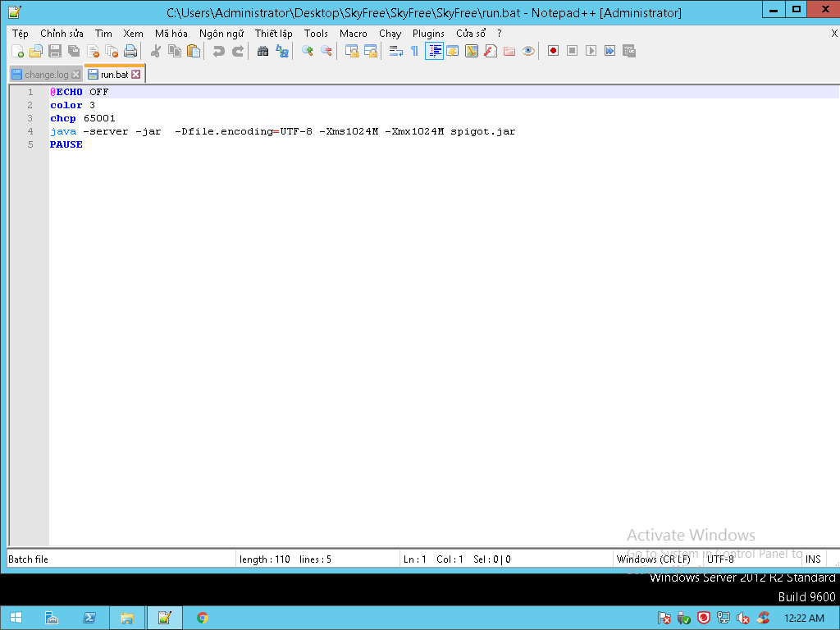Start macro recording with the red dot
The width and height of the screenshot is (840, 630).
click(553, 51)
